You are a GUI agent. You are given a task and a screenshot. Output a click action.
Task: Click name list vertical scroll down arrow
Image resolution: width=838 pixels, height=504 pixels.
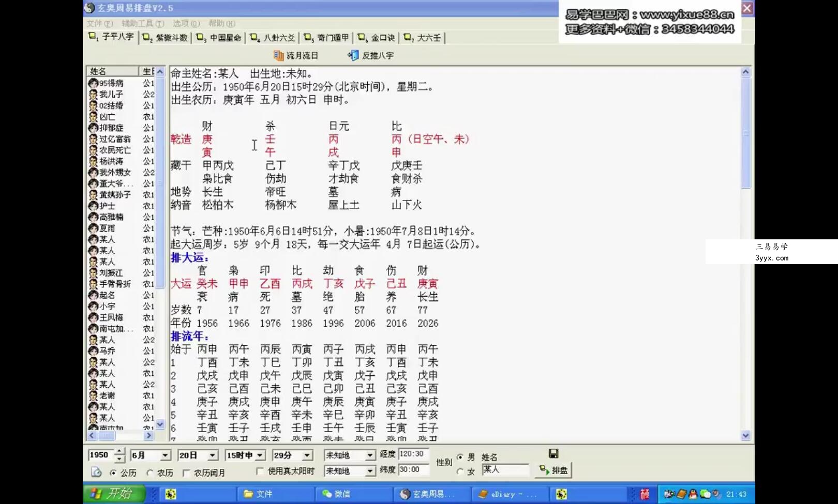(x=160, y=424)
